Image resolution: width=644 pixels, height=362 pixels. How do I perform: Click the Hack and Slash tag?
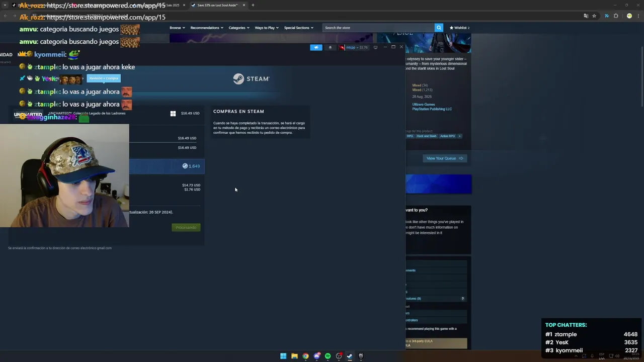coord(427,136)
